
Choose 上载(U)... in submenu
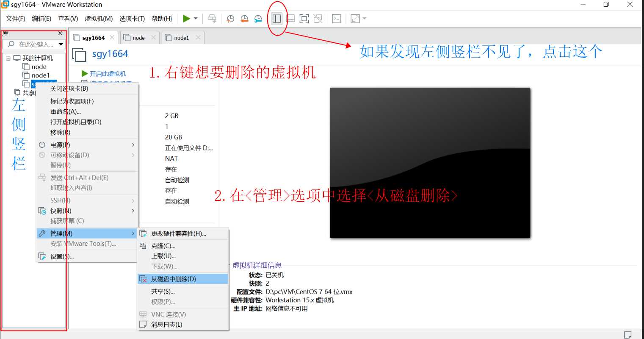(x=183, y=256)
